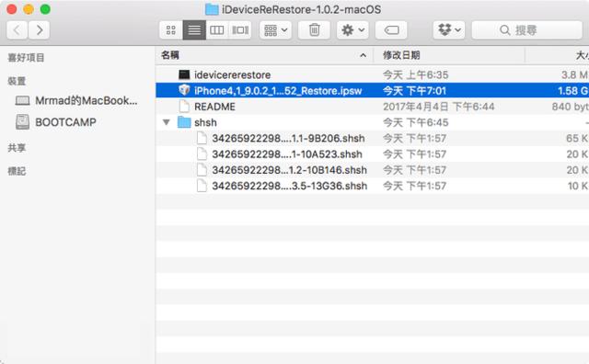Click the MacBook laptop sidebar icon
The image size is (589, 364).
click(x=22, y=100)
